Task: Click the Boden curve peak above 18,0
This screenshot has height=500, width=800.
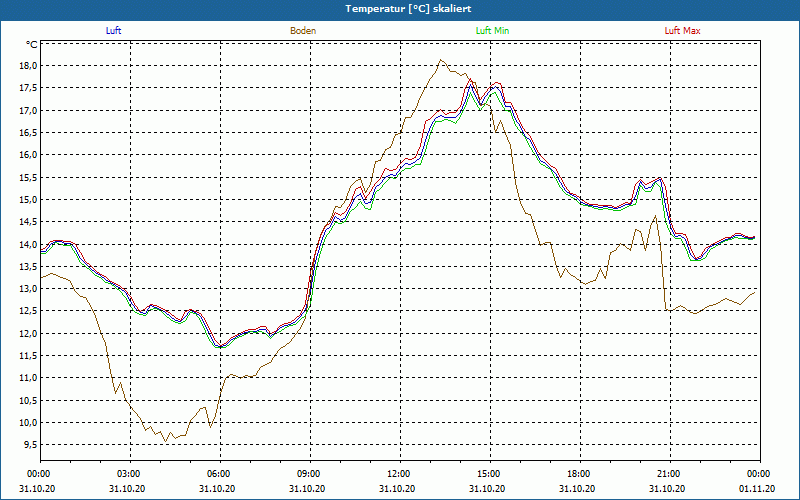Action: [441, 60]
